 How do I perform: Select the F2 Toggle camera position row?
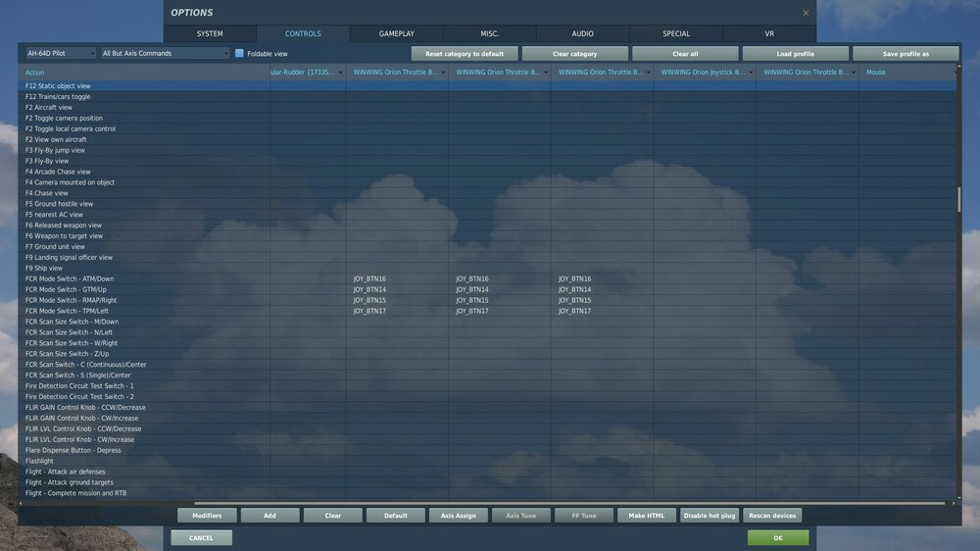click(x=487, y=119)
